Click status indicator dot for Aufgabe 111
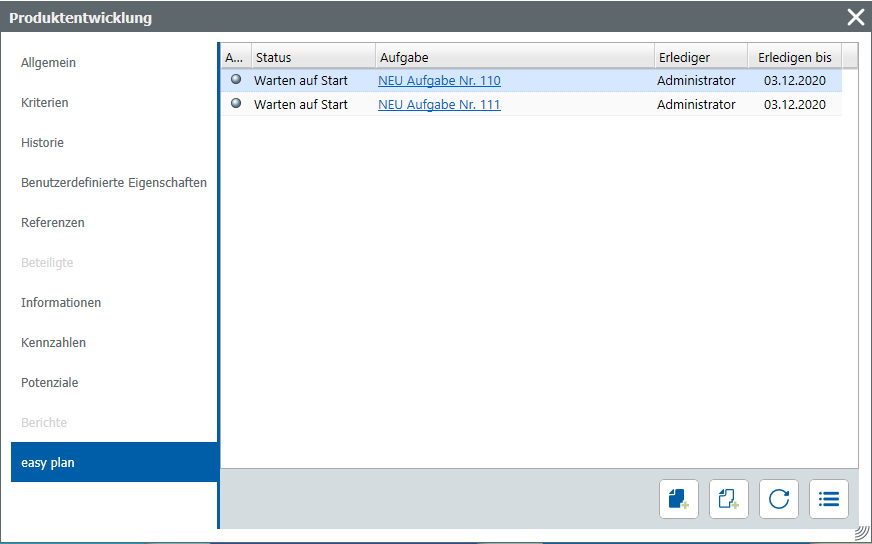This screenshot has height=544, width=872. (236, 104)
